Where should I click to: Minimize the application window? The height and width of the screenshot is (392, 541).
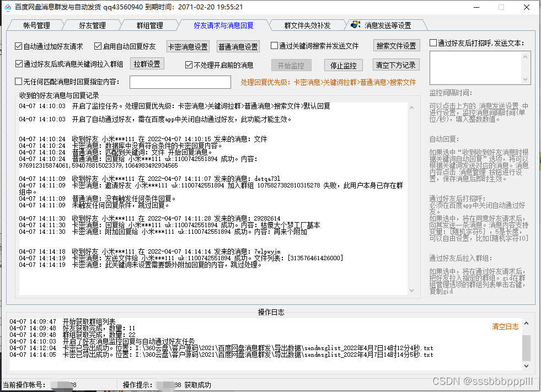click(476, 7)
